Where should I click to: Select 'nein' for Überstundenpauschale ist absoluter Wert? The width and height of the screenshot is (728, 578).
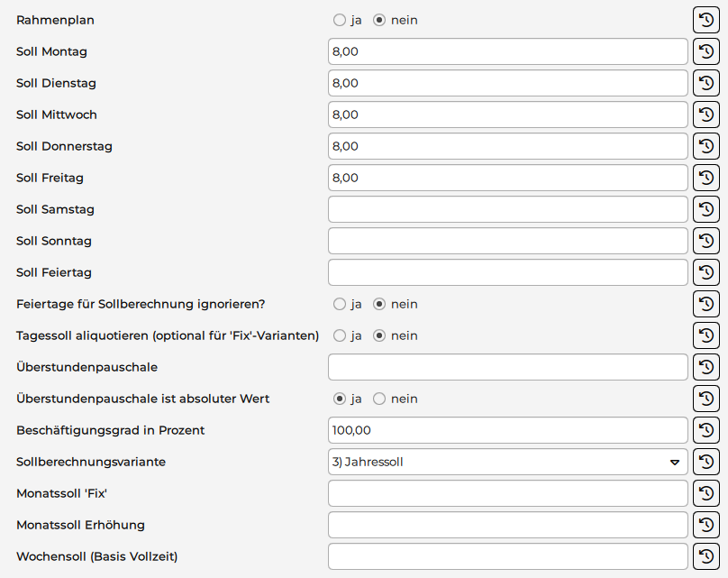coord(379,399)
